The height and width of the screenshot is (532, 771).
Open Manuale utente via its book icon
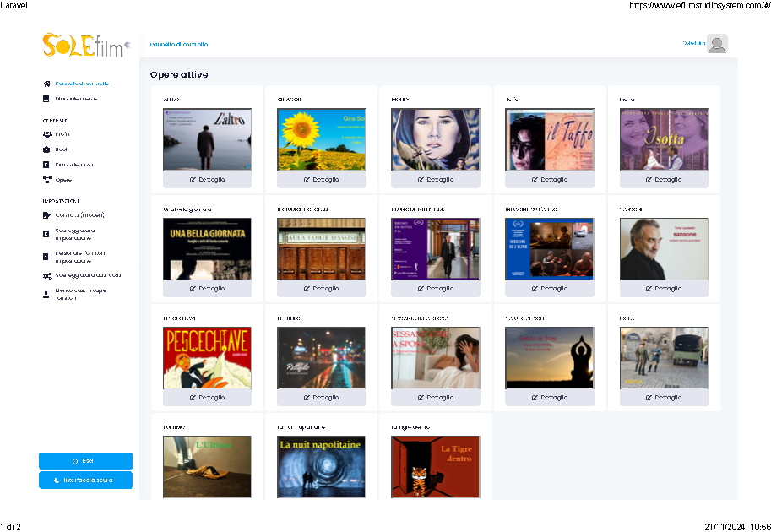pos(46,99)
